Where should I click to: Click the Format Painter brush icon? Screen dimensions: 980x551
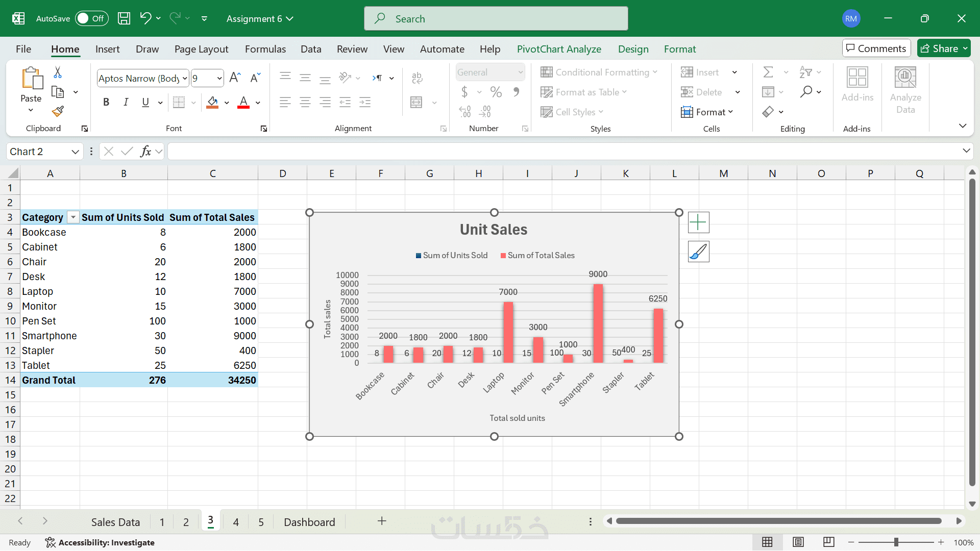[58, 111]
